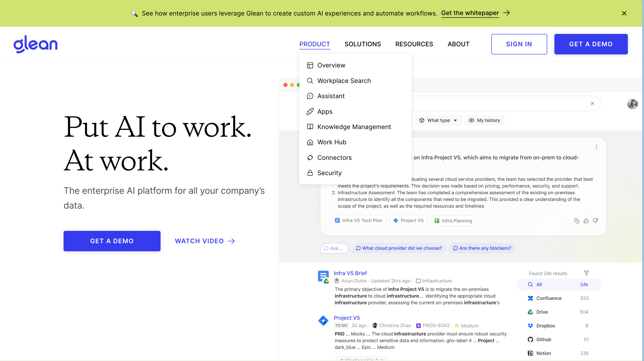Image resolution: width=644 pixels, height=361 pixels.
Task: Click 'Are there any blockers?' suggestion
Action: click(482, 248)
